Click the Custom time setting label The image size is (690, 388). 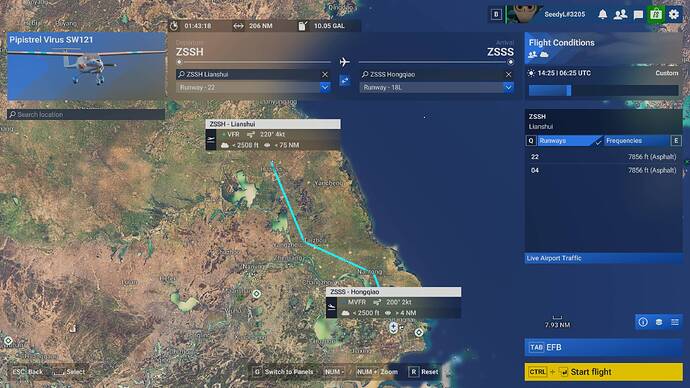point(667,73)
